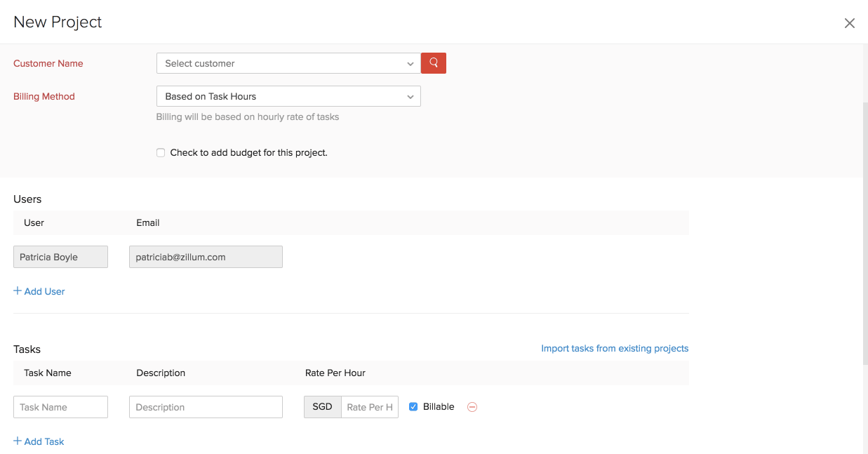
Task: Open Import tasks from existing projects
Action: point(615,348)
